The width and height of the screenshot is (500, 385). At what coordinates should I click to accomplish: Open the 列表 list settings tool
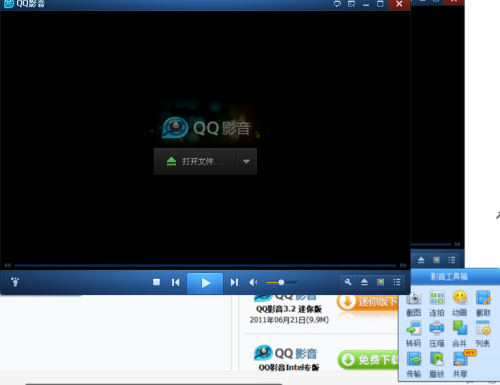click(x=483, y=334)
